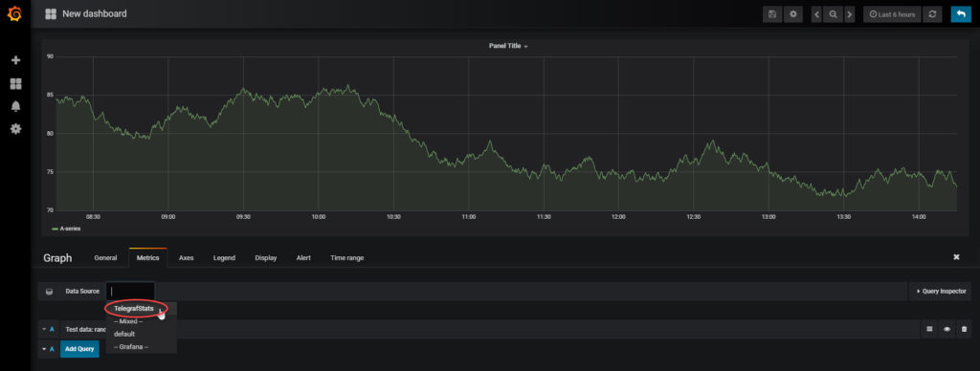Click the New dashboard title

[95, 13]
